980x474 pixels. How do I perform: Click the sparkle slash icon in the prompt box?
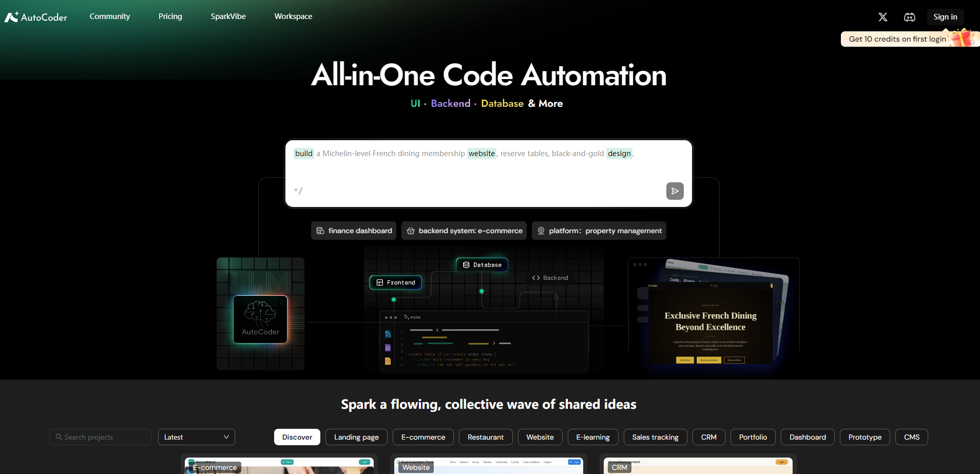299,191
